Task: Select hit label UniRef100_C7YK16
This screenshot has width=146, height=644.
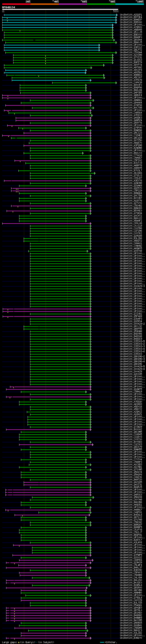Action: pyautogui.click(x=131, y=156)
